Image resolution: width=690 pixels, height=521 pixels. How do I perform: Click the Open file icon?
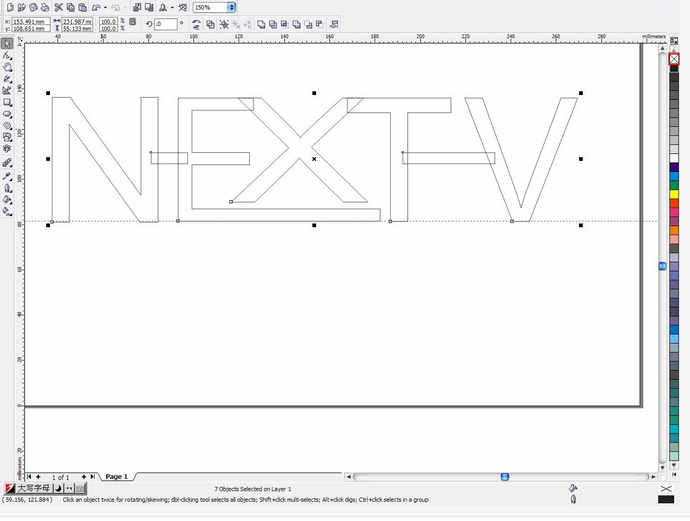tap(22, 7)
